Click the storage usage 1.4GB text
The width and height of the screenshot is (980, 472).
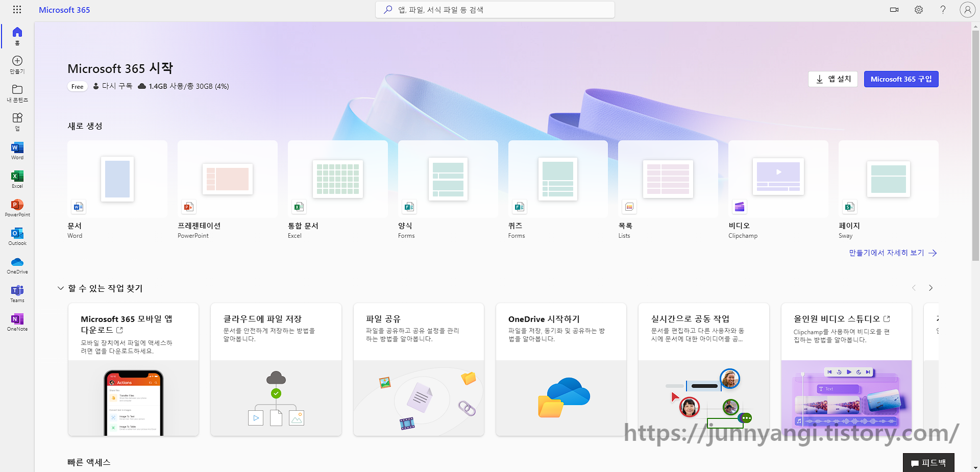[188, 86]
